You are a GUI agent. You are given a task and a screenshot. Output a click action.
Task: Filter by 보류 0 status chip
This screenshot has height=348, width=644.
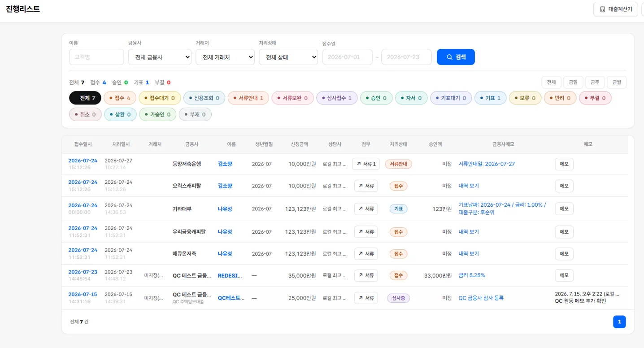point(525,98)
